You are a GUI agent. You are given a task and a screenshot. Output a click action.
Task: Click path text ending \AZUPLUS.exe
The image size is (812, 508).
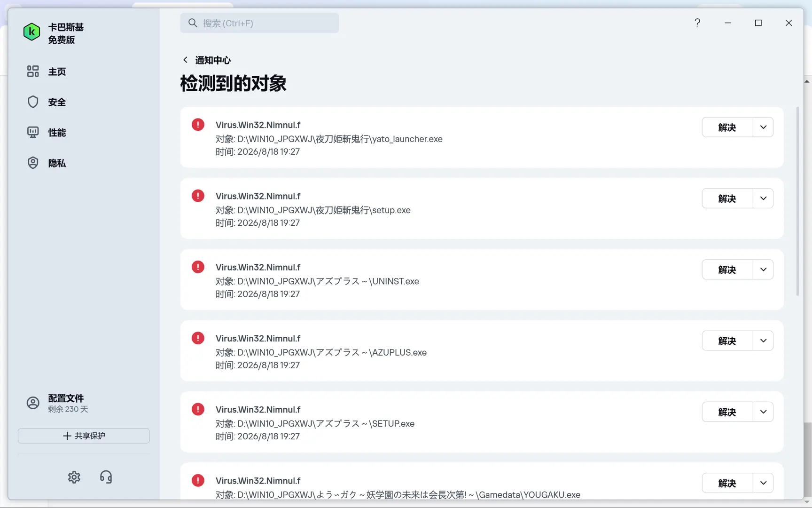321,353
